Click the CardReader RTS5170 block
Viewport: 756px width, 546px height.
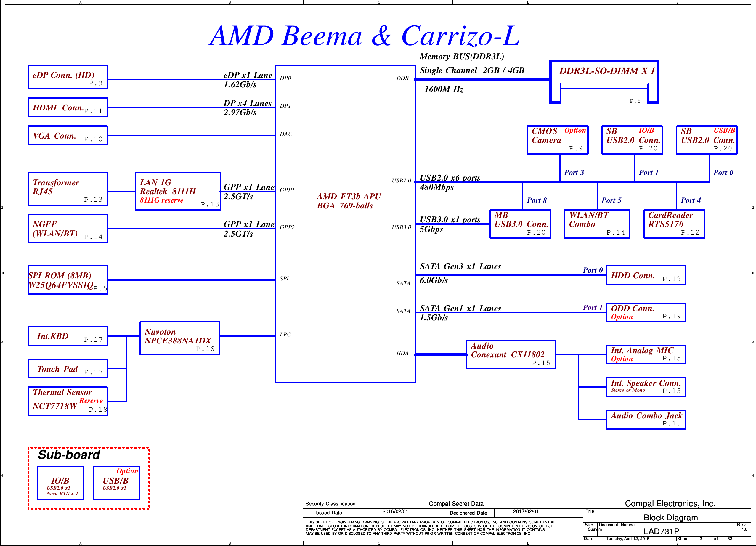tap(674, 224)
